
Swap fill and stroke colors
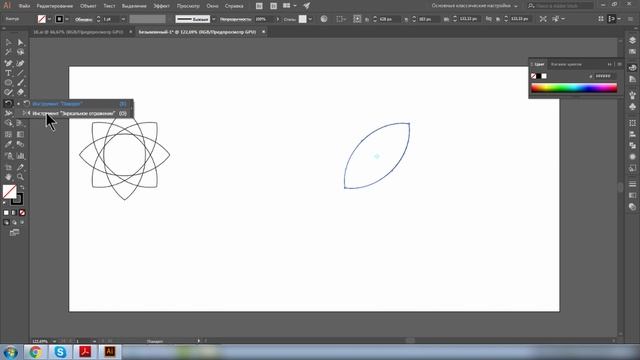pyautogui.click(x=22, y=187)
